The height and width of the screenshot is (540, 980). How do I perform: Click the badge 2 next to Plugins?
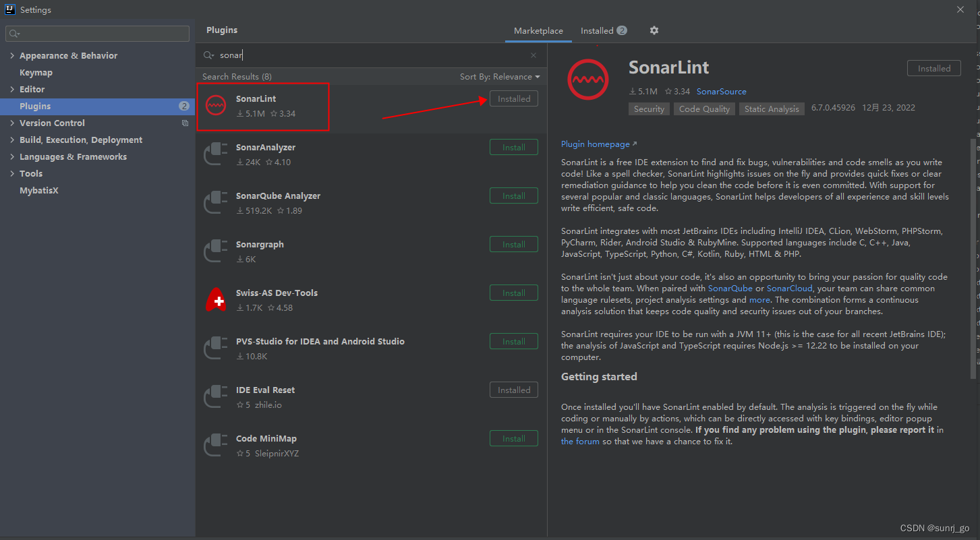click(184, 107)
